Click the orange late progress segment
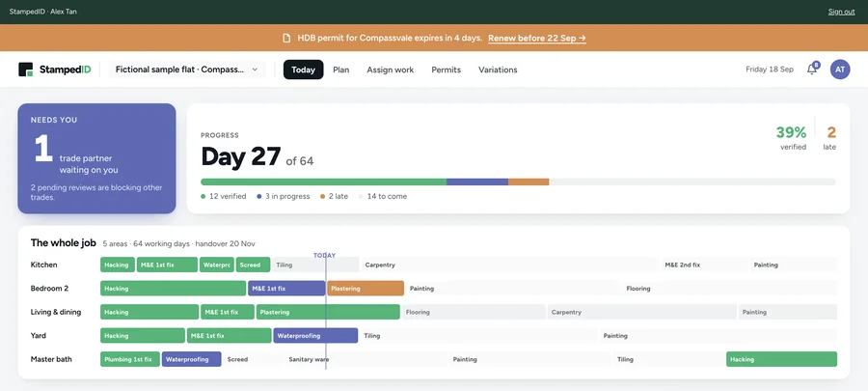The width and height of the screenshot is (868, 391). [529, 182]
